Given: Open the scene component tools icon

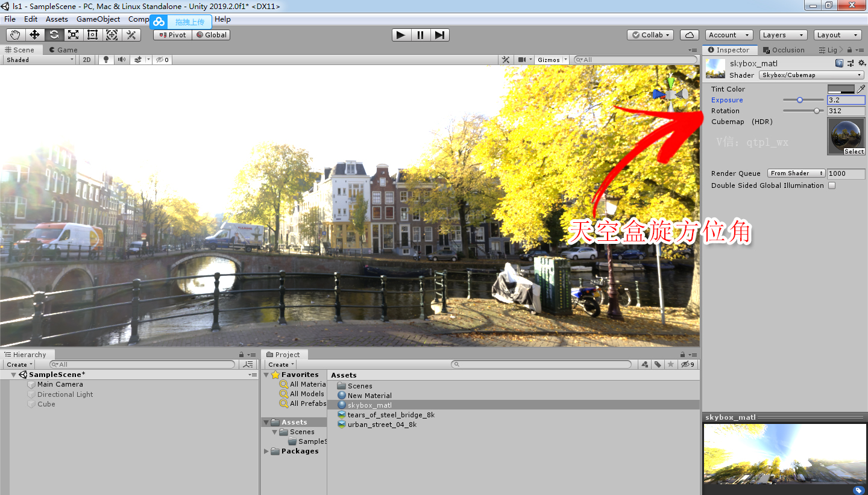Looking at the screenshot, I should [506, 60].
